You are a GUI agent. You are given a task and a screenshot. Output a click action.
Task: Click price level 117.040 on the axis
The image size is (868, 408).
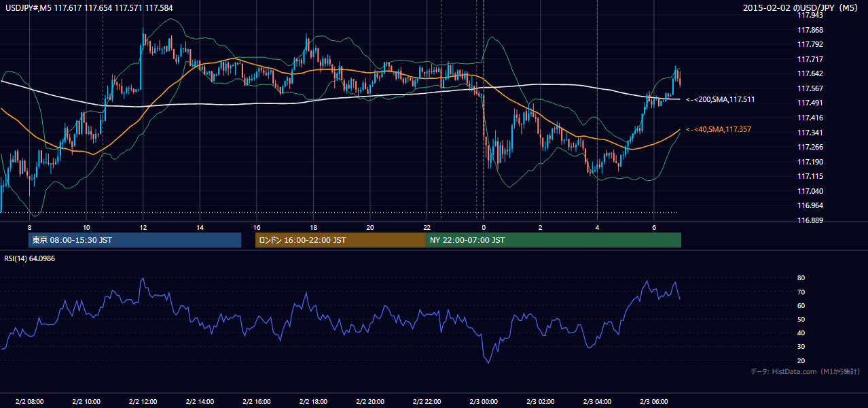[810, 191]
